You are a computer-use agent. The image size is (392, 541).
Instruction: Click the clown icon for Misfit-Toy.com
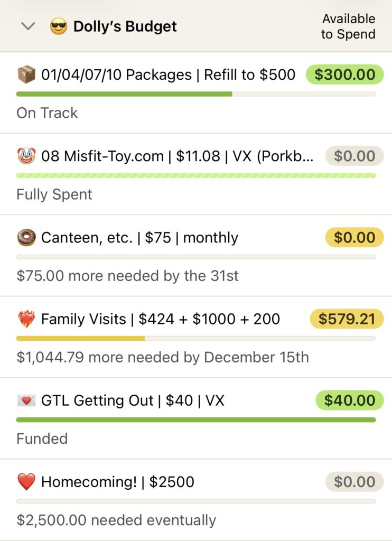point(26,156)
